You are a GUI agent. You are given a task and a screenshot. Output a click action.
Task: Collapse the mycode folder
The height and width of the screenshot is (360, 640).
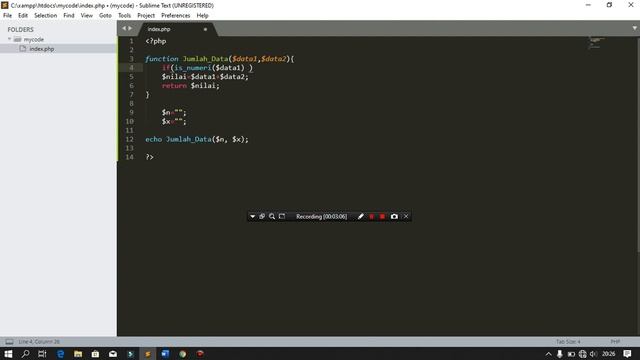[x=9, y=39]
